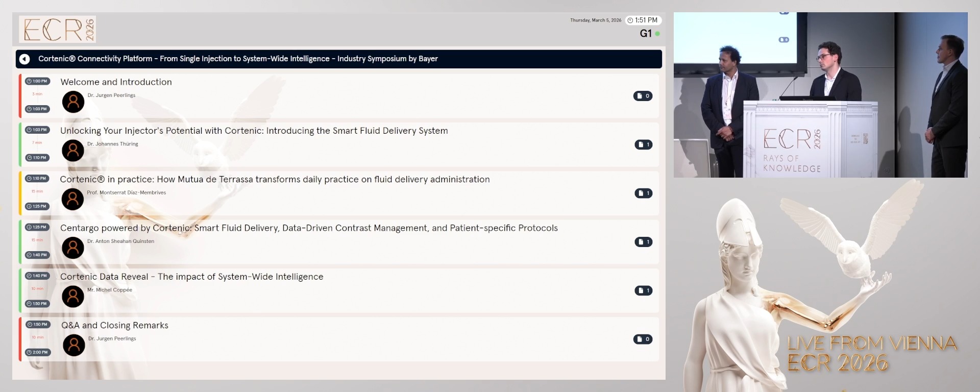Viewport: 980px width, 392px height.
Task: Click Mr. Michel Coppée's speaker avatar
Action: tap(73, 297)
